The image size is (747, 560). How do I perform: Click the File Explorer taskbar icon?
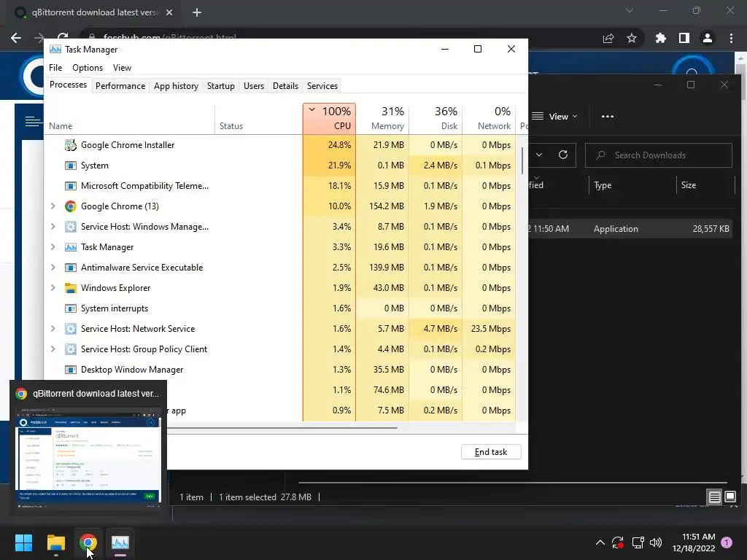(x=55, y=542)
